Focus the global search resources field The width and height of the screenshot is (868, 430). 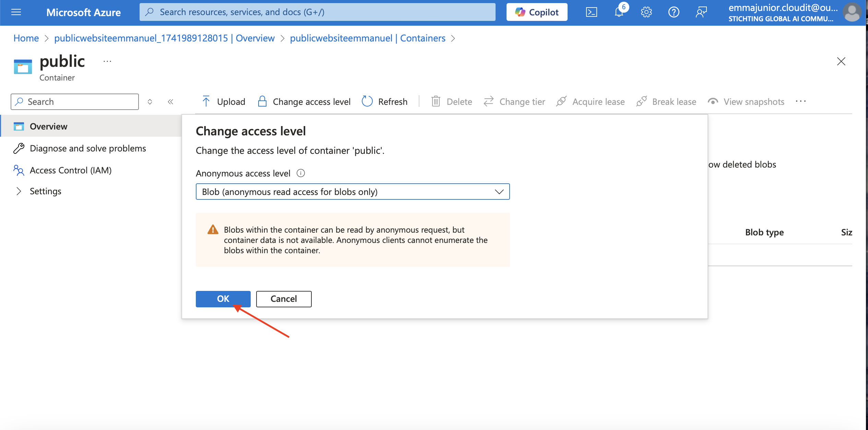[x=317, y=12]
